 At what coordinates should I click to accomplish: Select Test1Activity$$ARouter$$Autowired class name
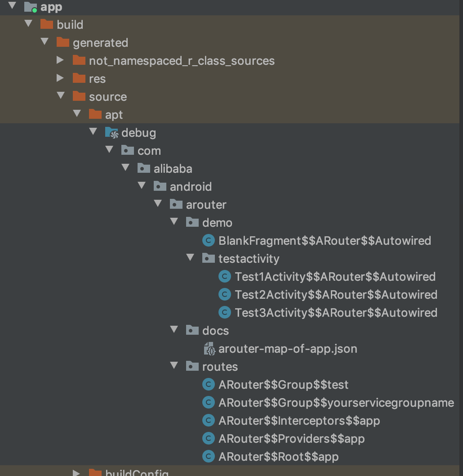point(335,277)
